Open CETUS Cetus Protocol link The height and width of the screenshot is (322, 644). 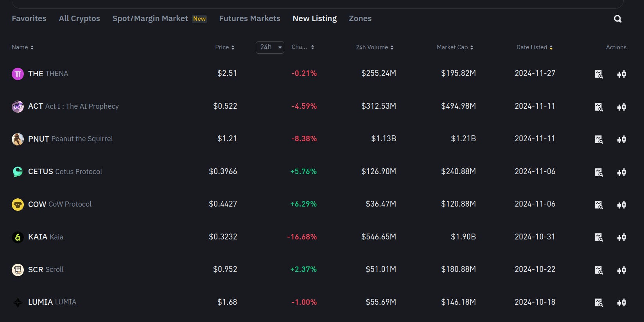(65, 172)
